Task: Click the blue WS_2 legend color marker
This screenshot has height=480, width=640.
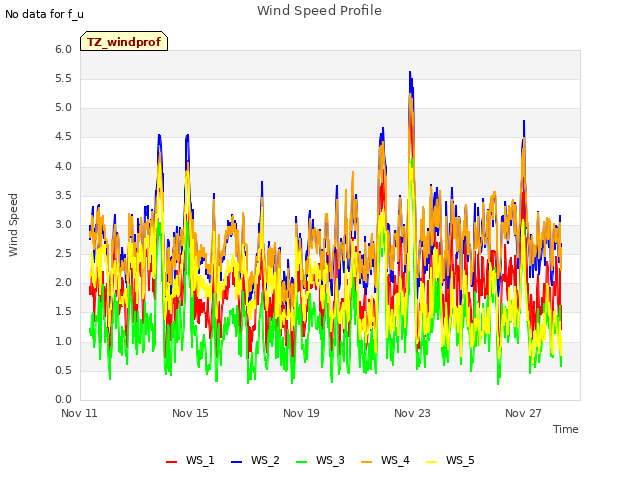Action: (237, 462)
